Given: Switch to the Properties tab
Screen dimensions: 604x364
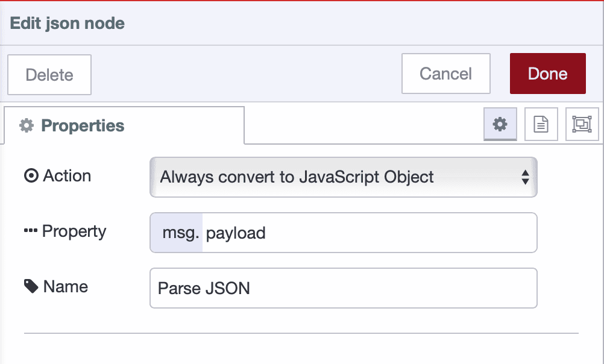Looking at the screenshot, I should tap(81, 125).
